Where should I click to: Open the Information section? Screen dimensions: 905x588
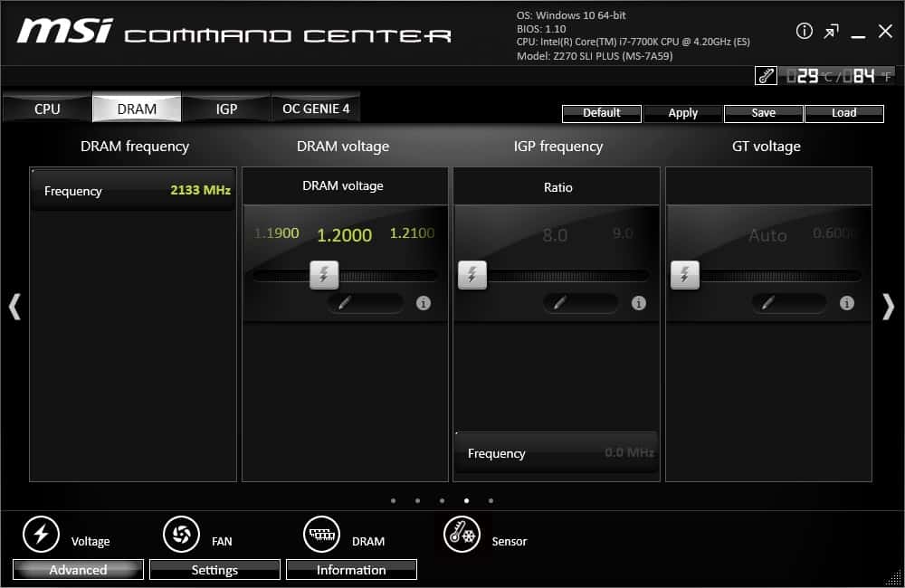pos(351,570)
